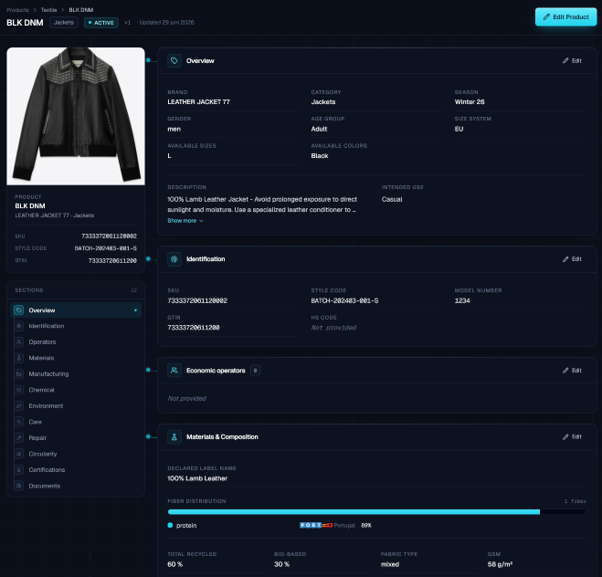Select Chemical in Sections list

point(76,390)
